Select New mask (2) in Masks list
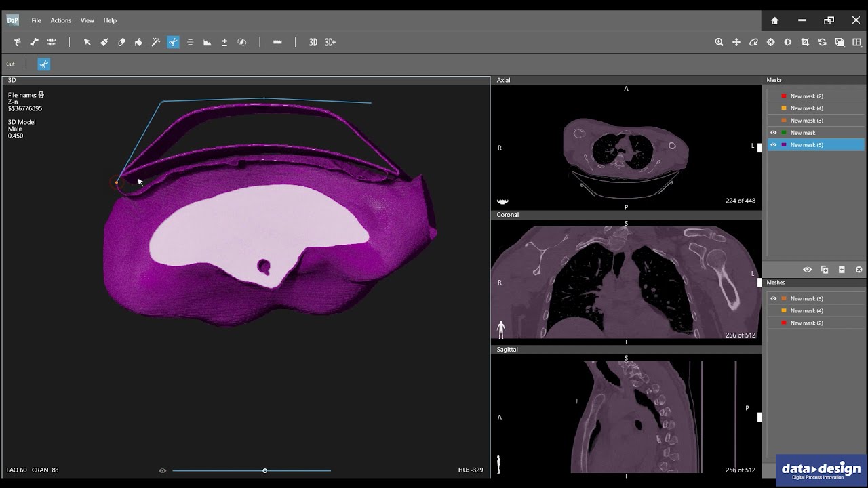 tap(816, 96)
